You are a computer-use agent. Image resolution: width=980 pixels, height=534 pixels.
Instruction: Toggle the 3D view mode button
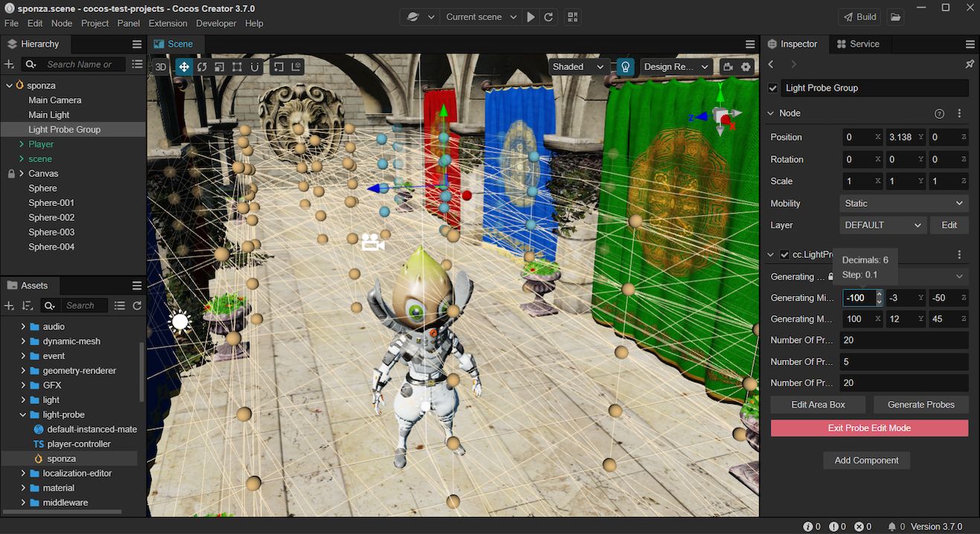point(161,66)
